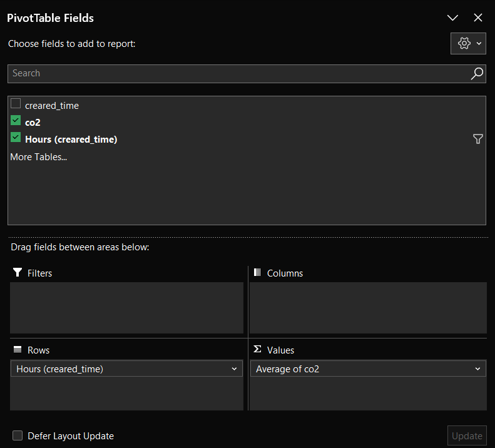Open the Tools gear settings menu
The height and width of the screenshot is (448, 495).
click(468, 44)
